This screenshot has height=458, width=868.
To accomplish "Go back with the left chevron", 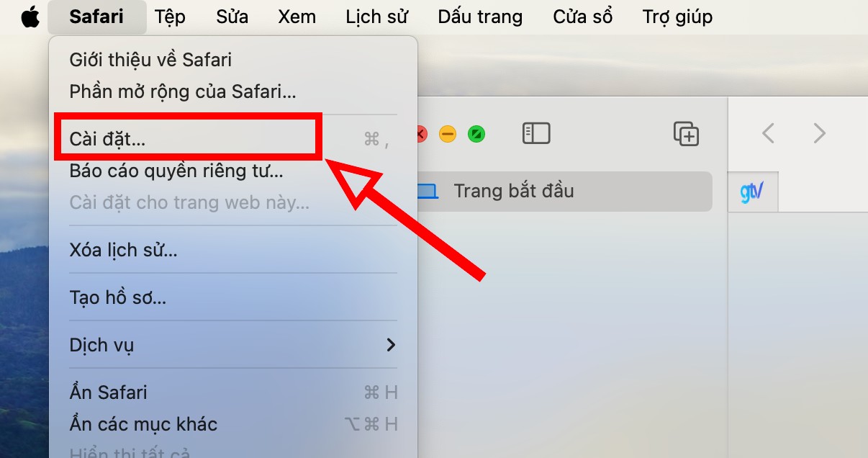I will (768, 133).
